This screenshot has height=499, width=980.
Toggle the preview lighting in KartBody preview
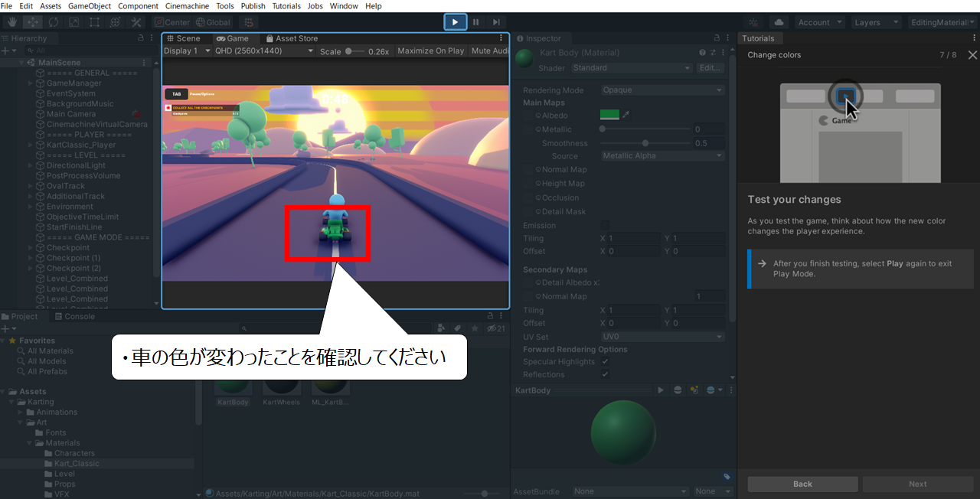[694, 390]
